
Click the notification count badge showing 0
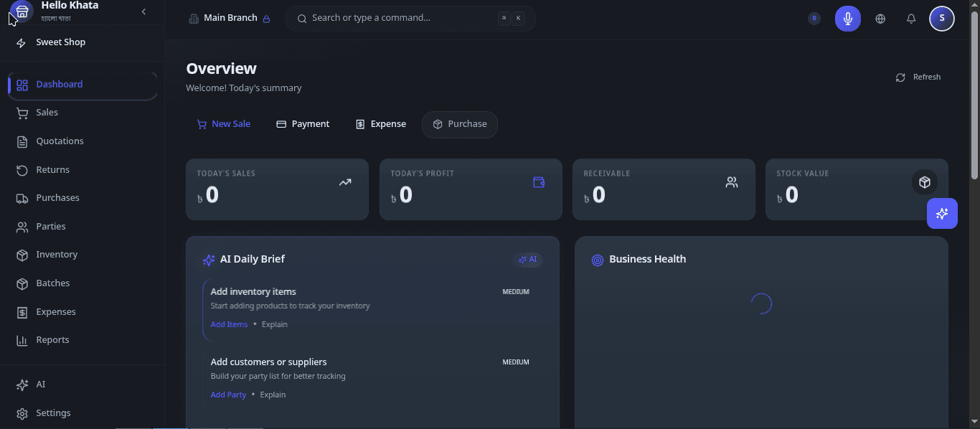point(813,18)
